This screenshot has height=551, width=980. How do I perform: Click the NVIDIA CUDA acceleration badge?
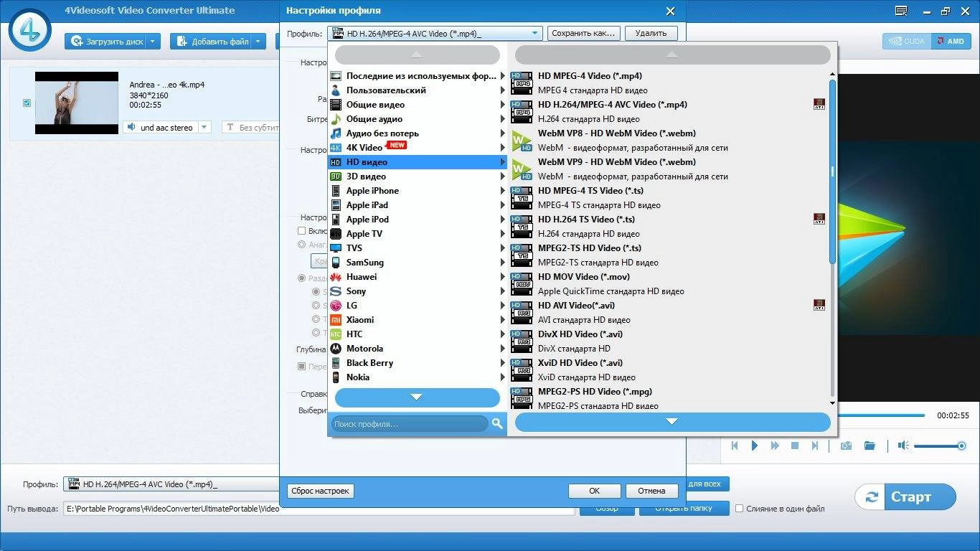pos(907,42)
